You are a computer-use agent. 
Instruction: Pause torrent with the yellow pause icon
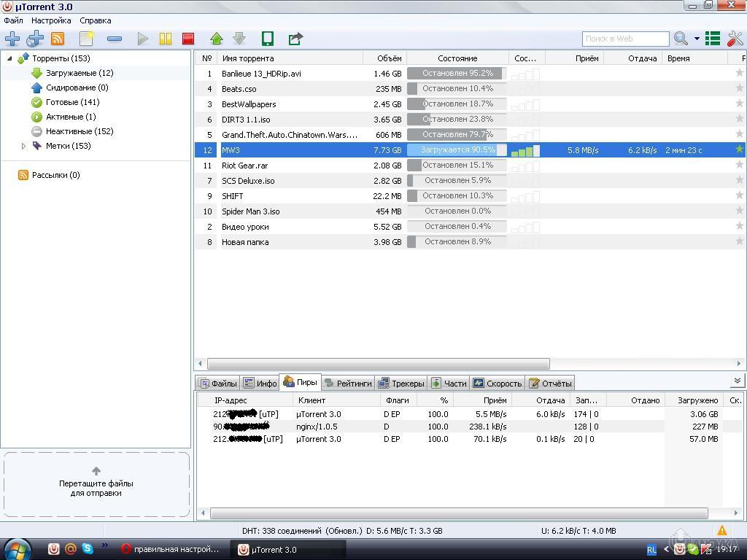(166, 39)
